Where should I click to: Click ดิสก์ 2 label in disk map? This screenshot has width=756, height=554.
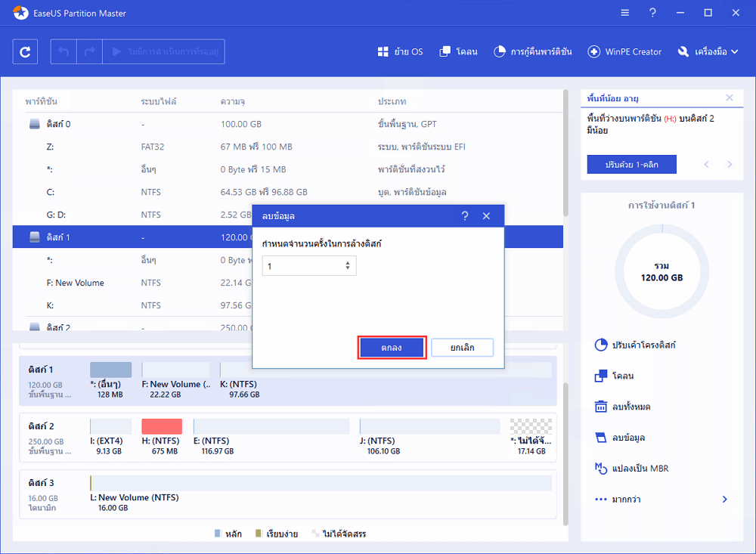[41, 426]
